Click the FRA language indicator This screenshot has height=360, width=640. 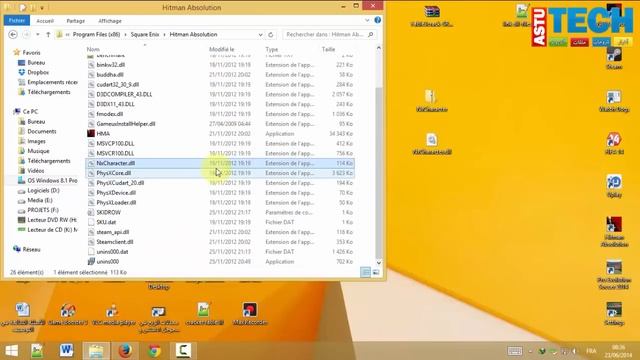point(591,351)
